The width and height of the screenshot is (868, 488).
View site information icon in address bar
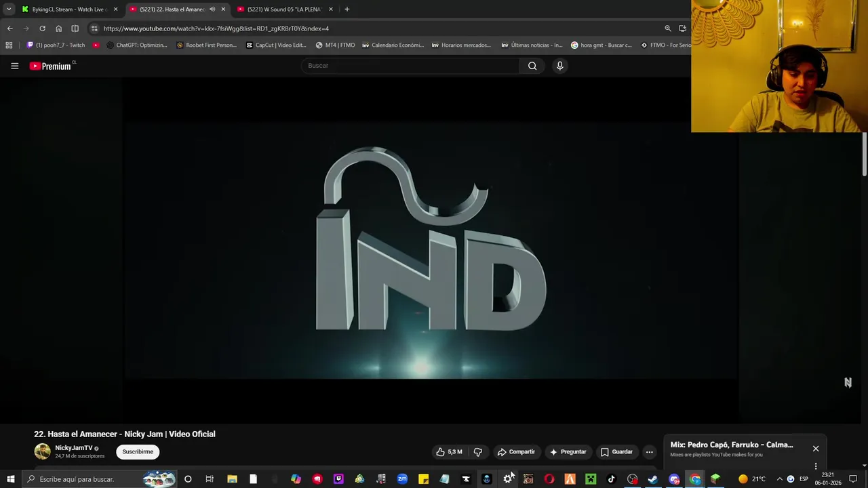click(94, 28)
